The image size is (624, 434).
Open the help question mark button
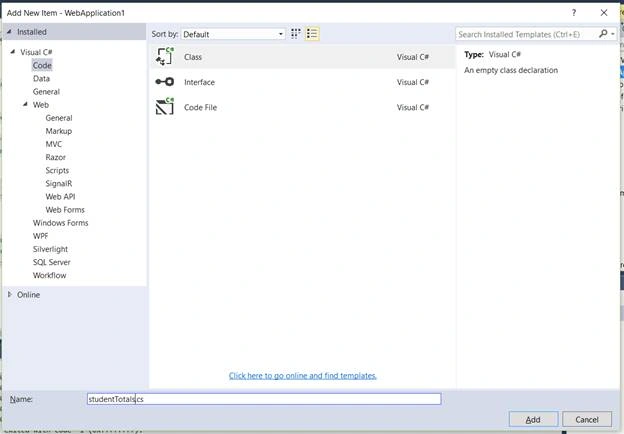click(x=574, y=13)
